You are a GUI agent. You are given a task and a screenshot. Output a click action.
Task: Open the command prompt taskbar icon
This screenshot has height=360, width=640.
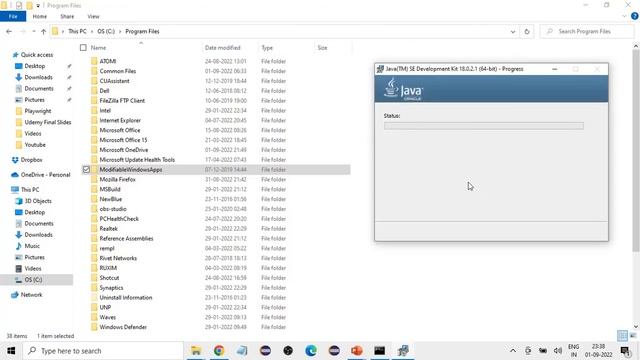click(x=380, y=351)
